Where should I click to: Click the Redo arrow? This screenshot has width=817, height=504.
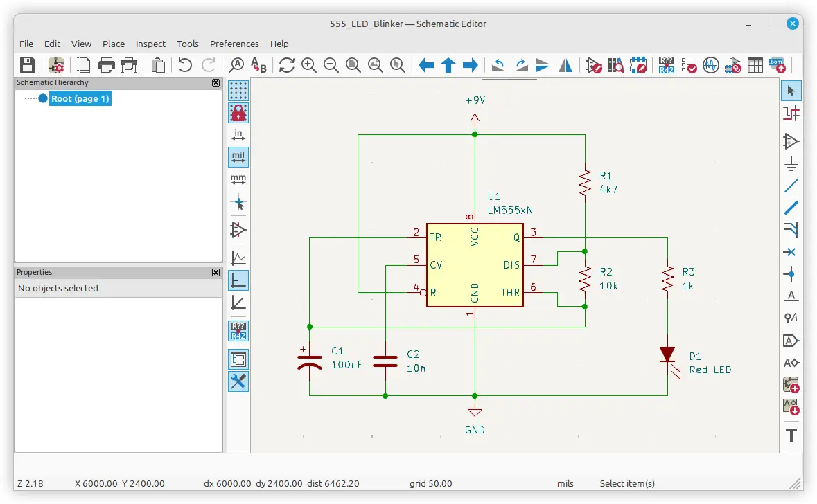click(x=209, y=65)
